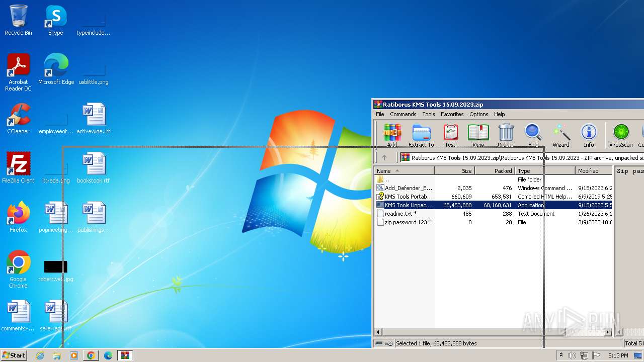Sort file list by Type column
Image resolution: width=644 pixels, height=362 pixels.
tap(545, 171)
